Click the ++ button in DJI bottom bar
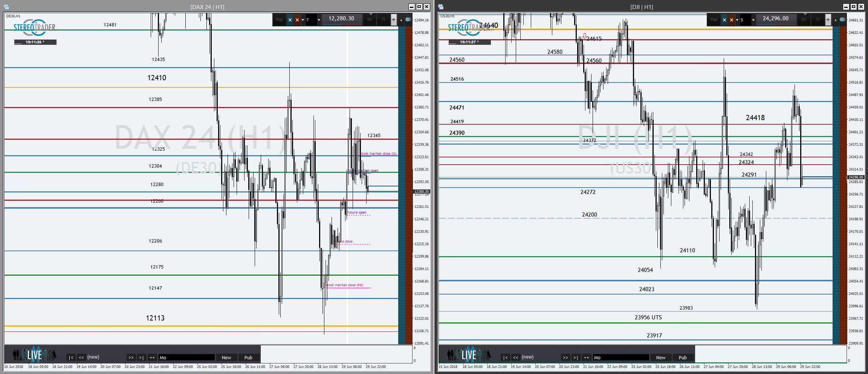The image size is (868, 374). [587, 357]
